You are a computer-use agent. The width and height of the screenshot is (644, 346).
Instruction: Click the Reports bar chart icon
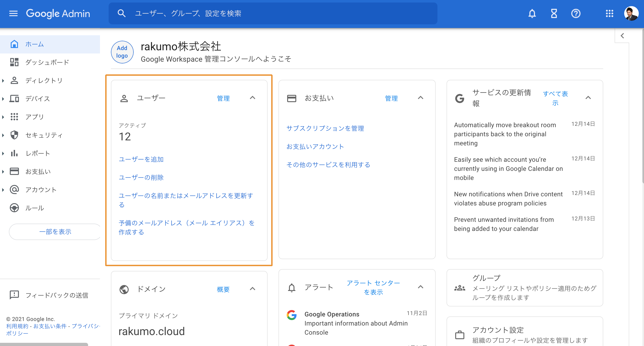14,153
